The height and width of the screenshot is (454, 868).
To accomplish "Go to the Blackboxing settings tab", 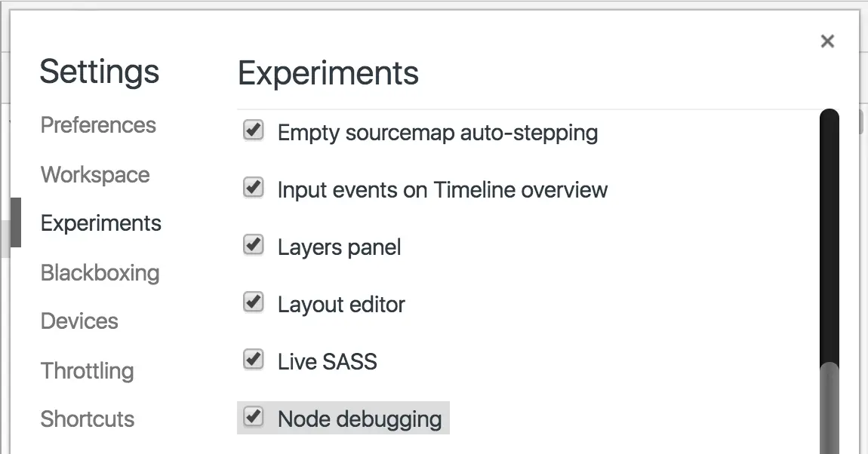I will click(100, 272).
